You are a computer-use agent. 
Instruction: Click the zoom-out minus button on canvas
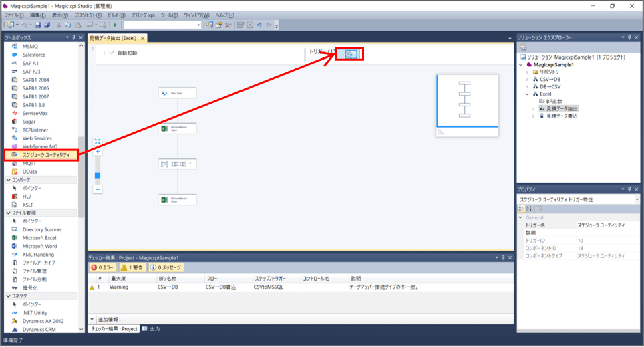[x=98, y=189]
